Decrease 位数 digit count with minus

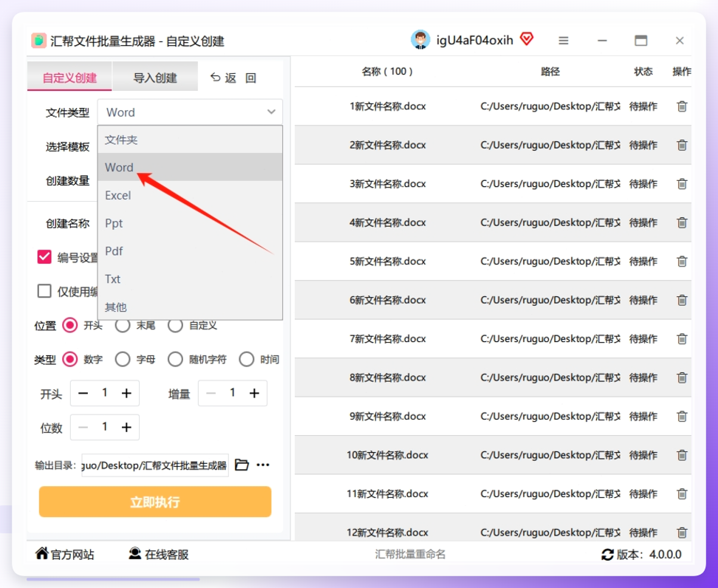point(83,427)
